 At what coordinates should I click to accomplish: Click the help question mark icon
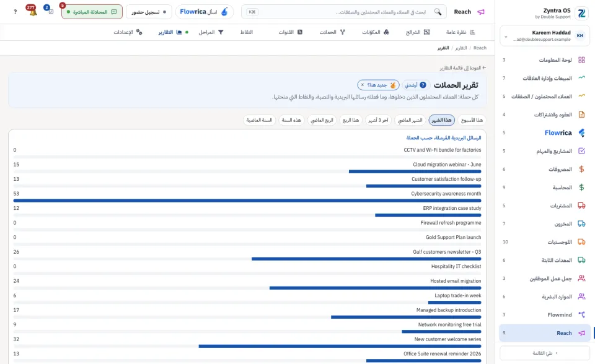click(x=15, y=12)
